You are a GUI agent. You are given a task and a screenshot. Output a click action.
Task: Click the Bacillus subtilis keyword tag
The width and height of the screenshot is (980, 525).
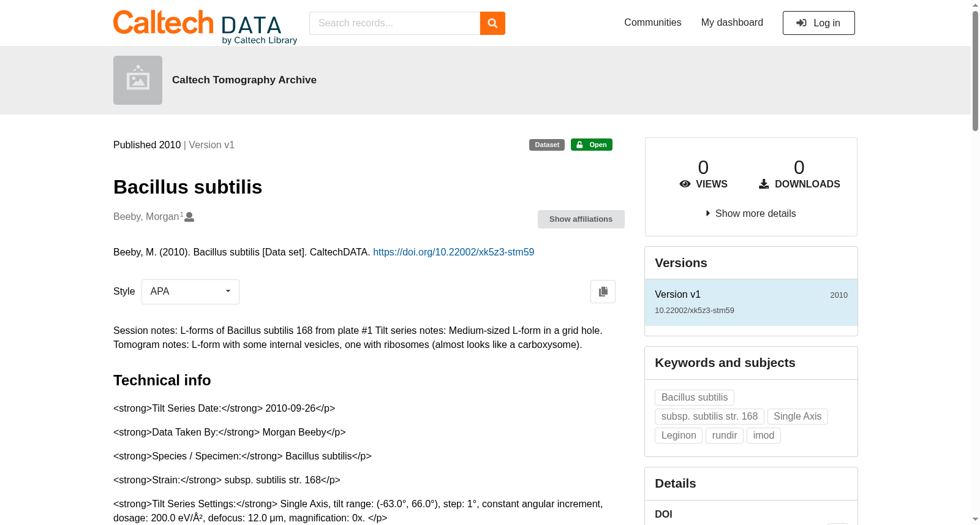pos(695,398)
